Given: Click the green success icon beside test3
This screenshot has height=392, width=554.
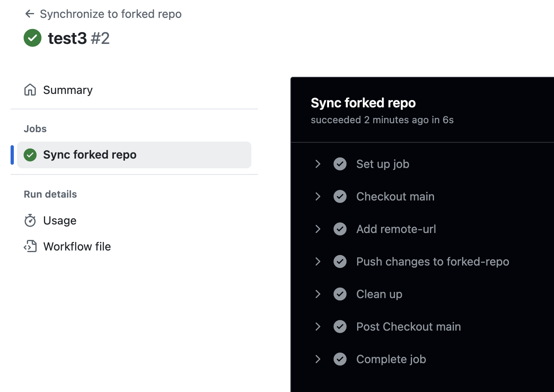Looking at the screenshot, I should click(x=33, y=38).
